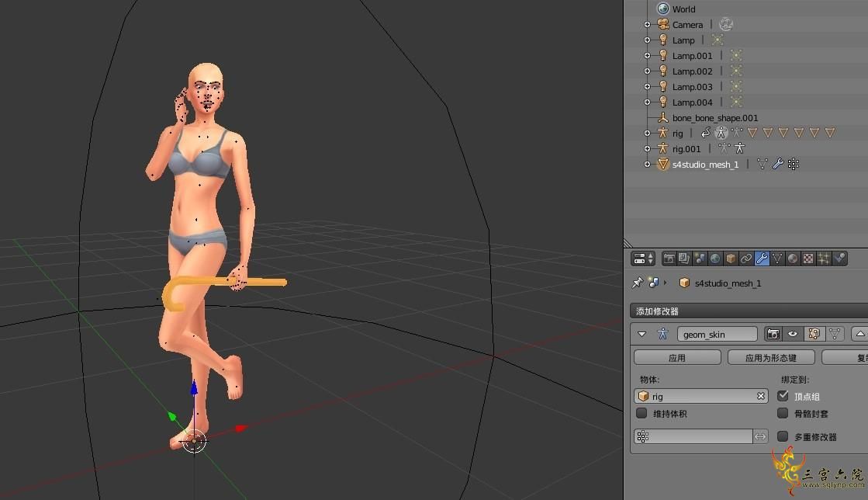The width and height of the screenshot is (868, 500).
Task: Expand Lamp.001 in the outliner
Action: coord(647,55)
